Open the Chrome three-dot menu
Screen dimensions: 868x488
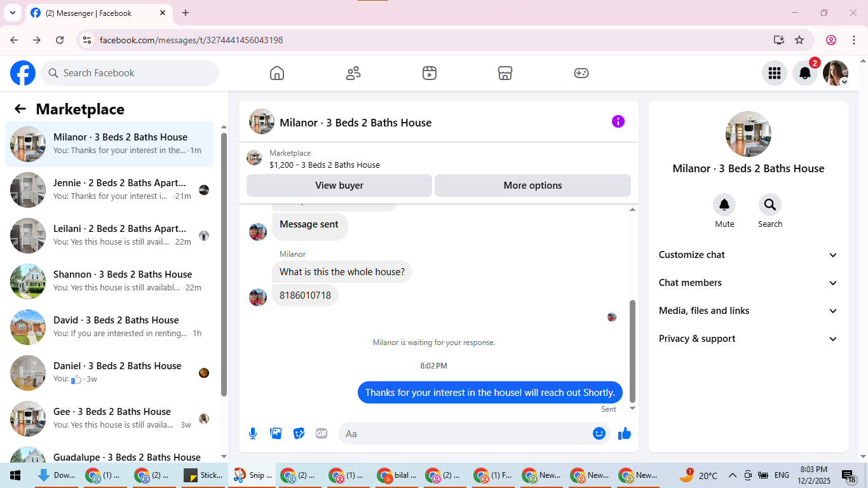[x=853, y=40]
